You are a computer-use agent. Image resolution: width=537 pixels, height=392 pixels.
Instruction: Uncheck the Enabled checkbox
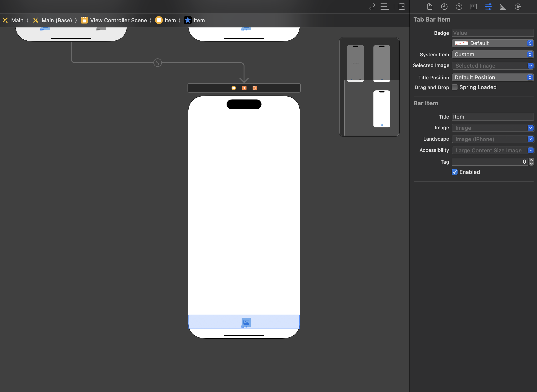(x=455, y=172)
